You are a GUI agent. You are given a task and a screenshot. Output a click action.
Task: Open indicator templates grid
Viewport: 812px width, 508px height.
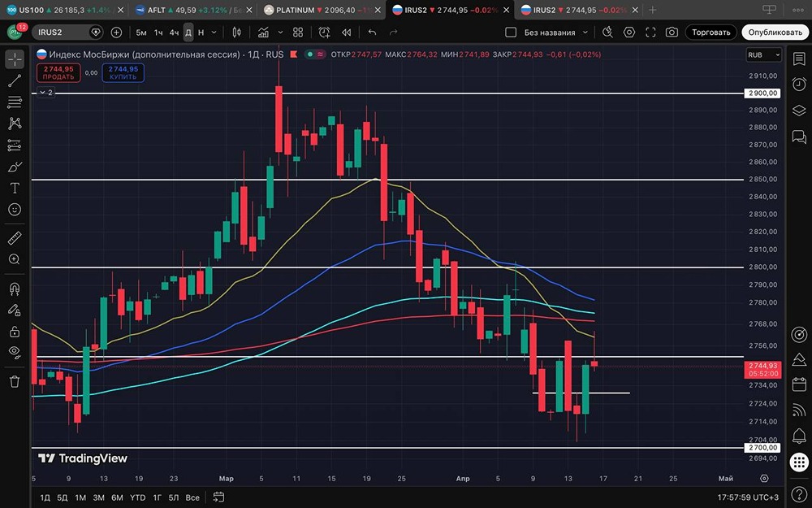tap(298, 33)
